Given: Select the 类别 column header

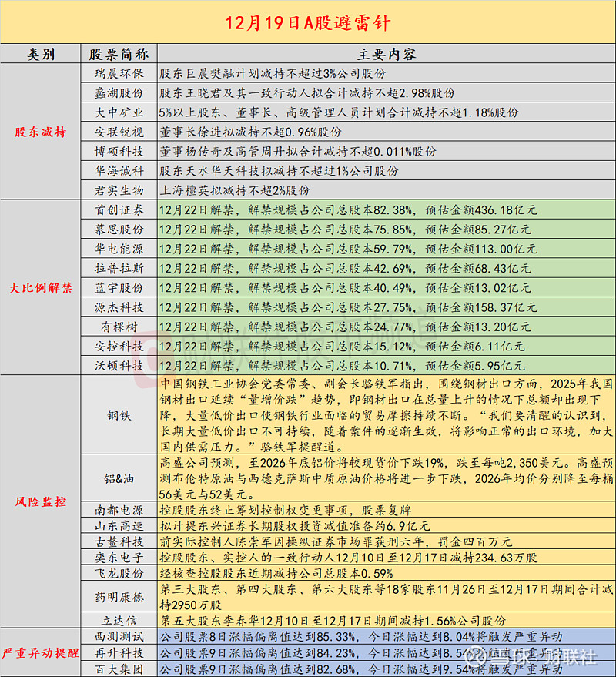Looking at the screenshot, I should [x=41, y=55].
